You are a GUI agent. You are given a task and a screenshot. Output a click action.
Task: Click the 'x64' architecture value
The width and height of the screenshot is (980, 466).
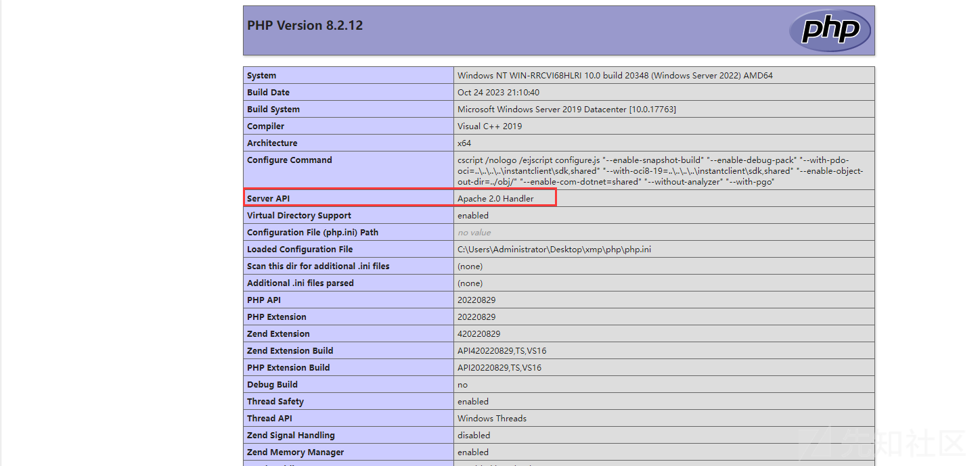click(x=464, y=143)
